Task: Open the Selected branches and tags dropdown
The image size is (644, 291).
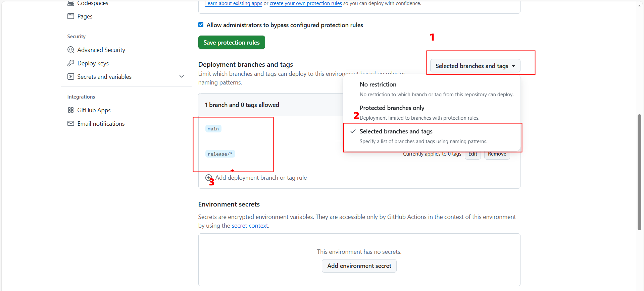Action: click(475, 66)
